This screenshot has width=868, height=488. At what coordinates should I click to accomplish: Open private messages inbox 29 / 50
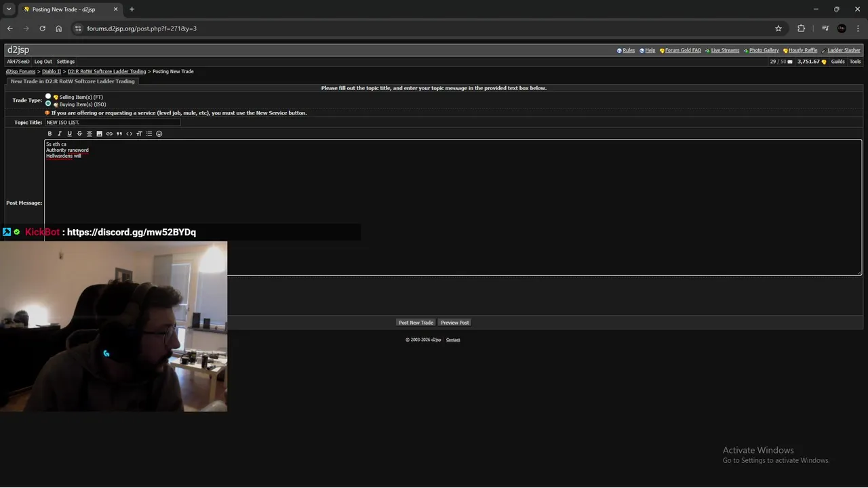tap(781, 62)
